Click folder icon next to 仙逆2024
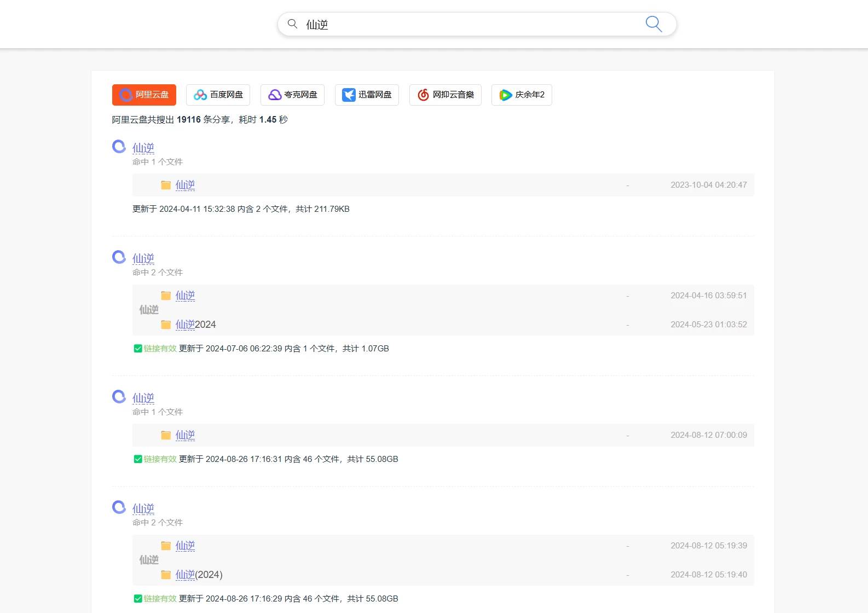Screen dimensions: 868x613 166,325
